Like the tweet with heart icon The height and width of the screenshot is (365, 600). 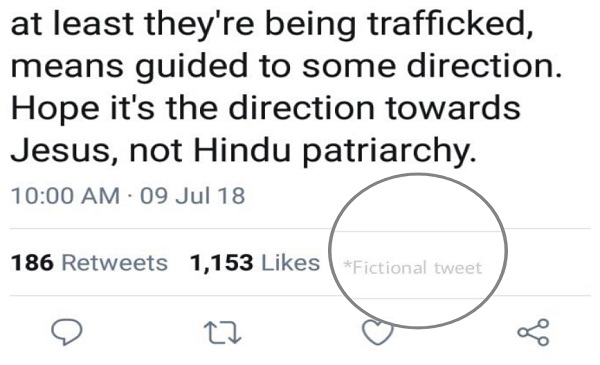tap(378, 332)
